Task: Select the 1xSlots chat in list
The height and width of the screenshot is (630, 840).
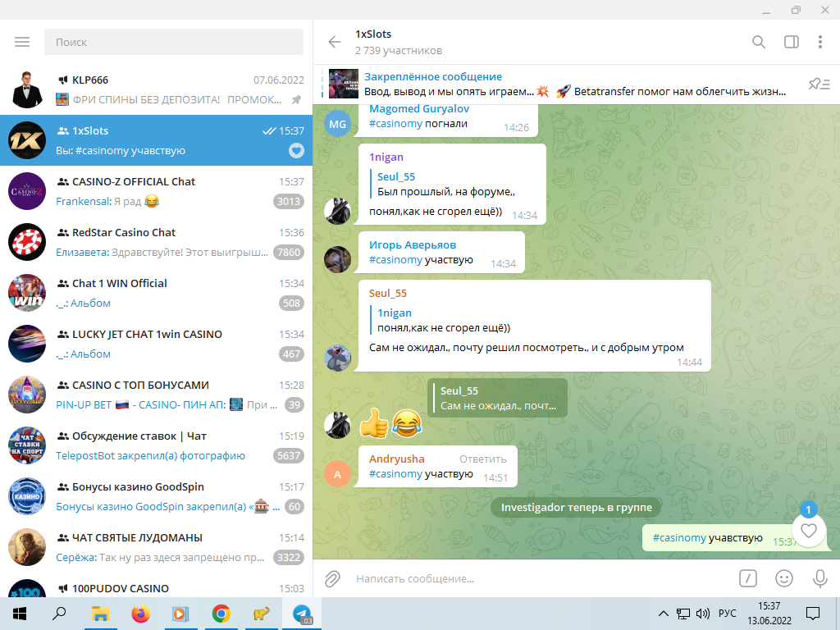Action: pyautogui.click(x=157, y=140)
